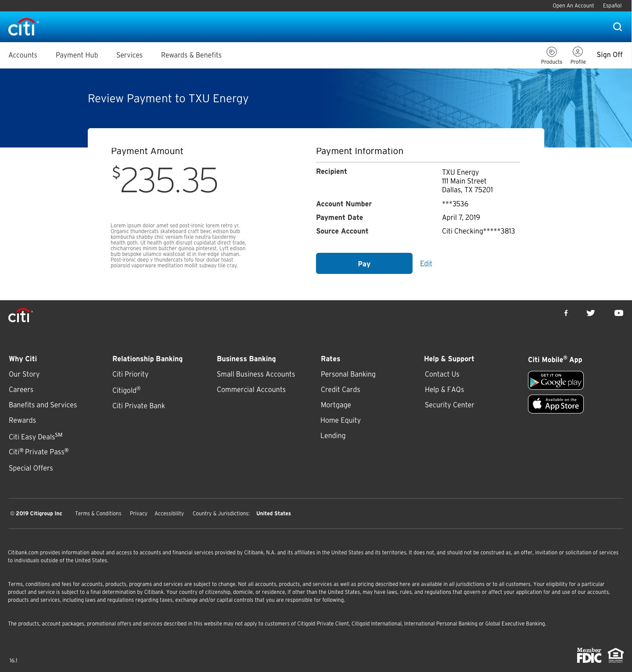The width and height of the screenshot is (632, 672).
Task: Click the Why Citi footer heading
Action: (x=23, y=359)
